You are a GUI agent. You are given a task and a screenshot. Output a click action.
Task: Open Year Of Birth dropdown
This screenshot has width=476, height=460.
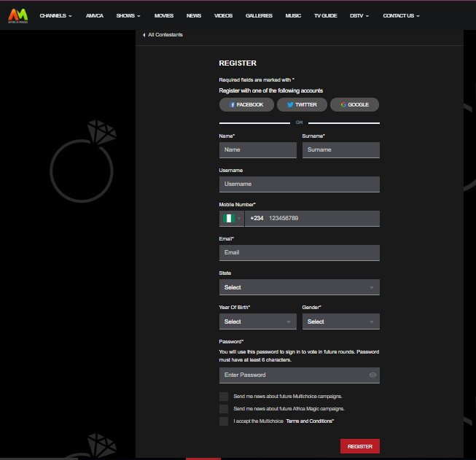(258, 321)
